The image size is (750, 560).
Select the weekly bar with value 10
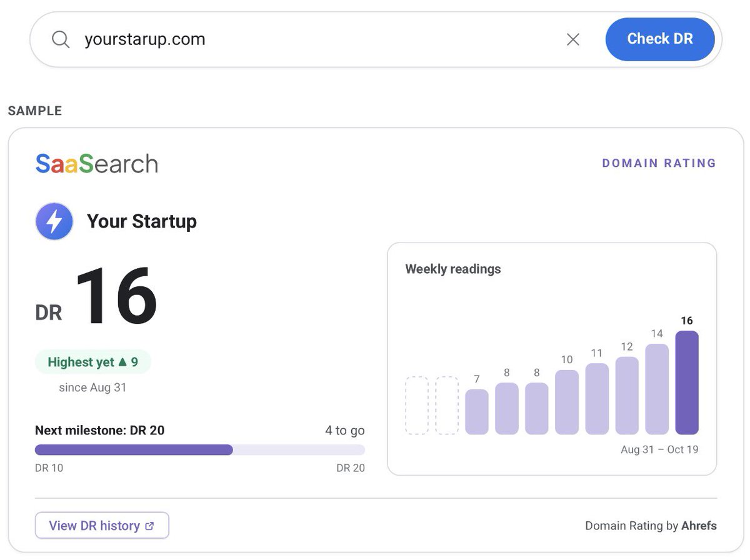(x=567, y=402)
